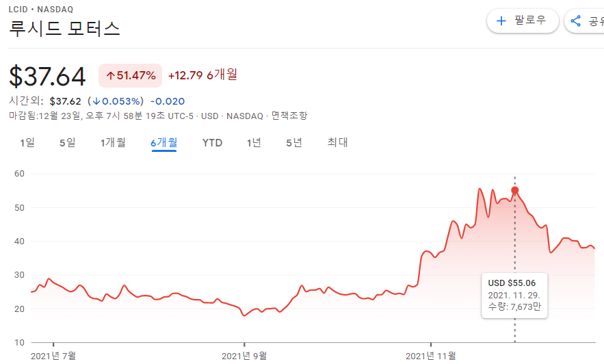Image resolution: width=604 pixels, height=364 pixels.
Task: Click the 0.053% after-hours change
Action: coord(116,101)
